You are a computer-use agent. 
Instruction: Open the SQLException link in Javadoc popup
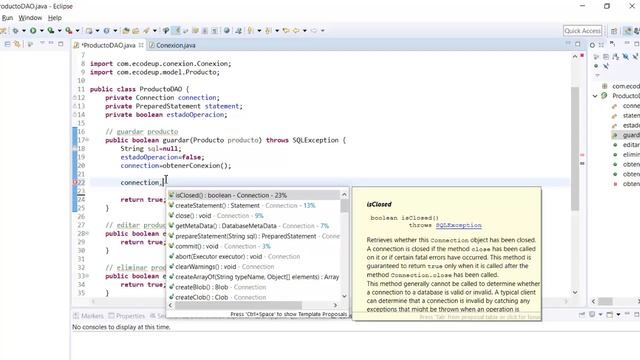(458, 225)
